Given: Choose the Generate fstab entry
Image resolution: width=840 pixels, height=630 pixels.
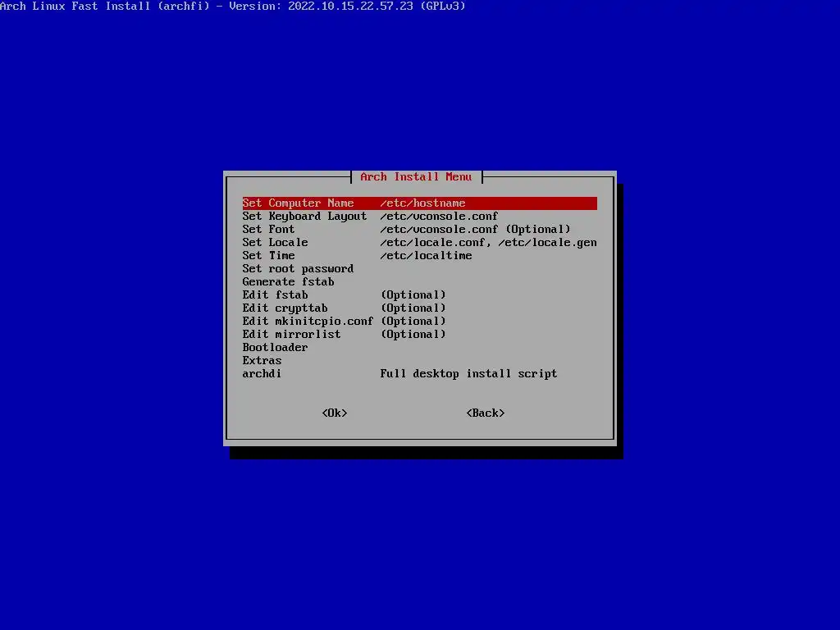Looking at the screenshot, I should click(x=419, y=282).
